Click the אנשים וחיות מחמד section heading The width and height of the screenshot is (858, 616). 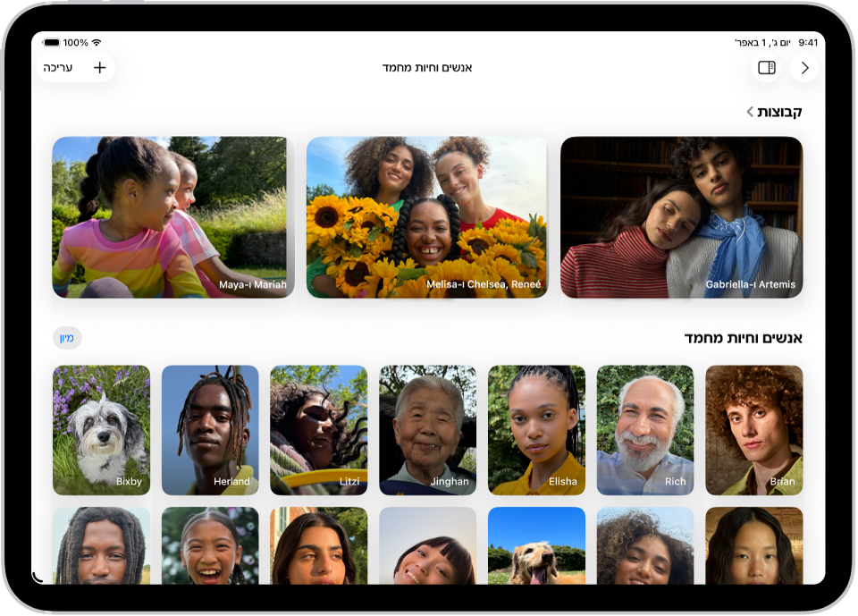(743, 338)
